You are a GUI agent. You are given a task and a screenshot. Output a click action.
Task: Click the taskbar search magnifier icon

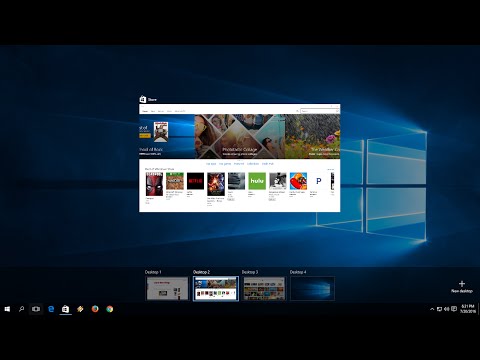pos(21,309)
